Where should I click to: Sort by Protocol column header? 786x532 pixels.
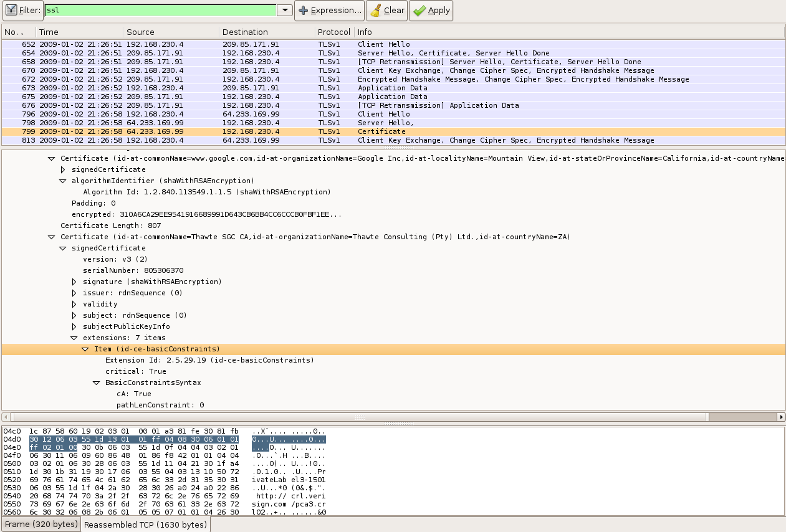click(335, 32)
